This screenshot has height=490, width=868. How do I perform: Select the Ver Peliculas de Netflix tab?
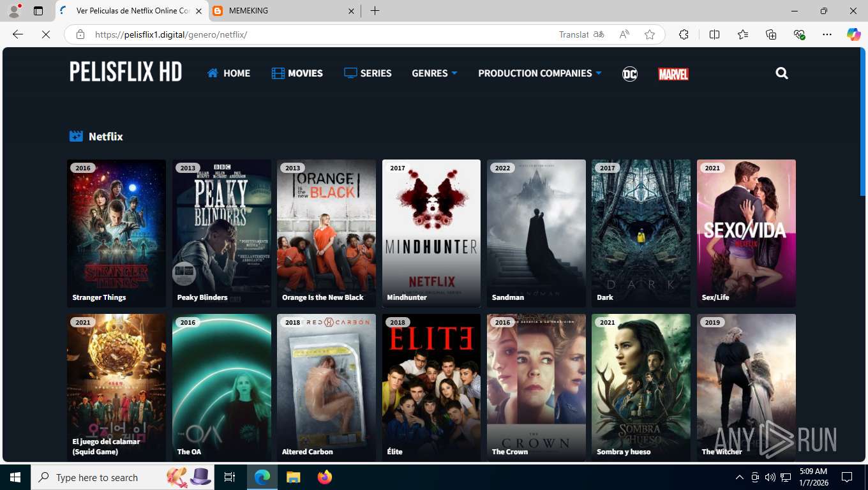pos(132,11)
